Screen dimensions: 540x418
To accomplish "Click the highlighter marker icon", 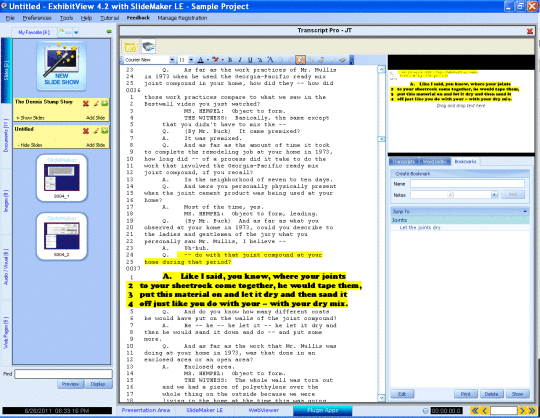I will click(216, 60).
